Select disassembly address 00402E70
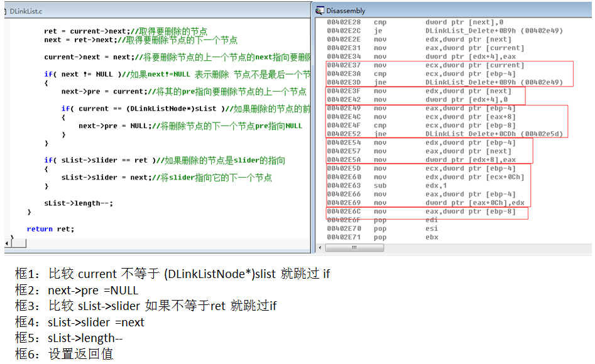 (344, 228)
